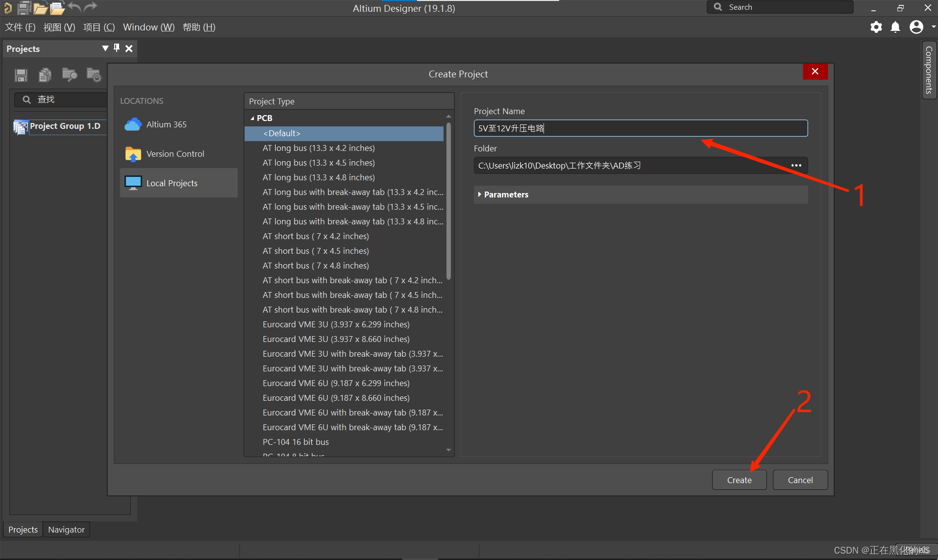
Task: Browse folder with the ellipsis button
Action: click(x=796, y=166)
